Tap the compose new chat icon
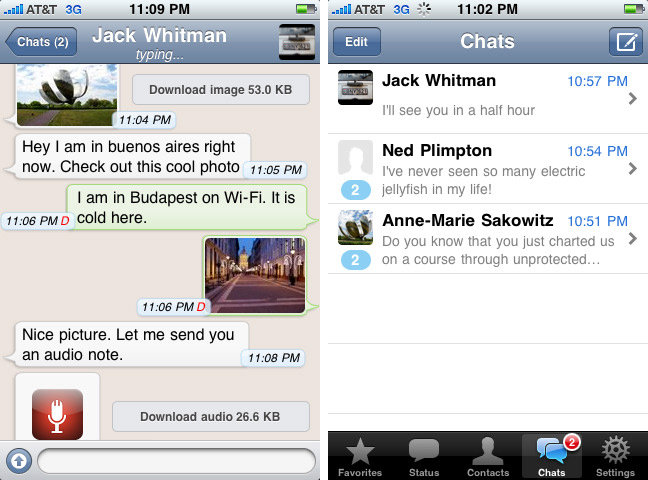Screen dimensions: 648x480 [625, 42]
